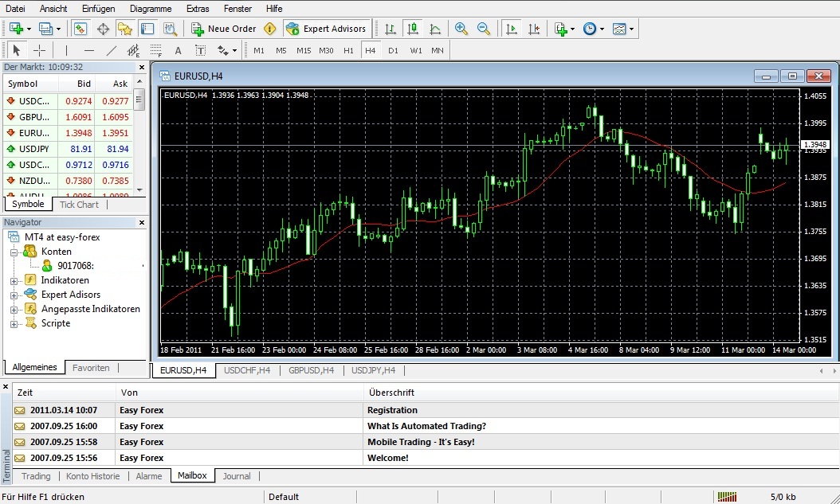Select the USDJPY row in Market Watch
Screen dimensions: 840x504
coord(68,149)
